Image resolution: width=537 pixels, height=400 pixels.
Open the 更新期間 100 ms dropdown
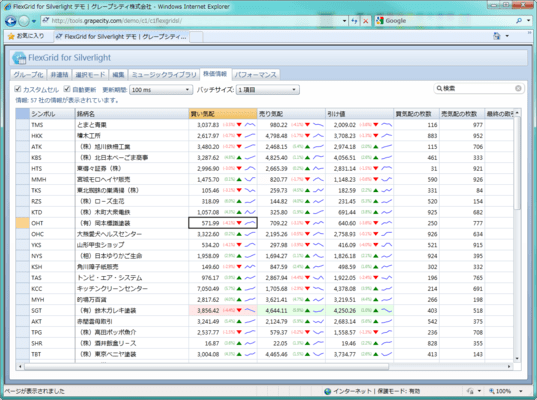(x=161, y=90)
